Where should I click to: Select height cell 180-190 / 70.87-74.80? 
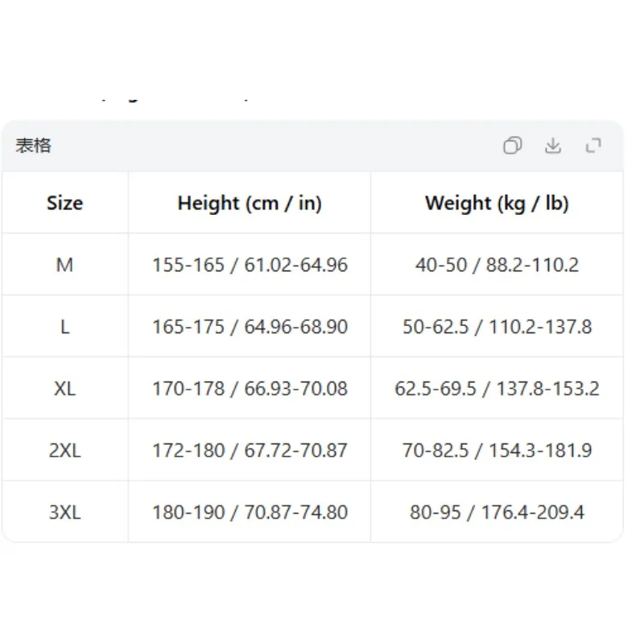(250, 512)
